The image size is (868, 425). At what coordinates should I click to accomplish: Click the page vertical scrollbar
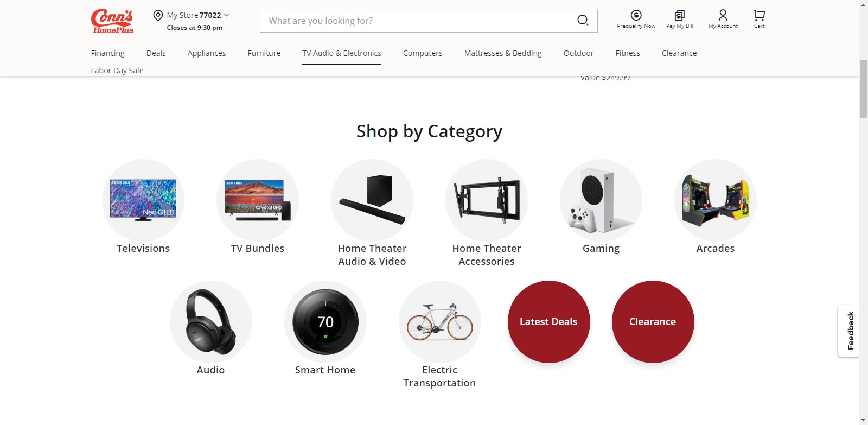(x=863, y=90)
